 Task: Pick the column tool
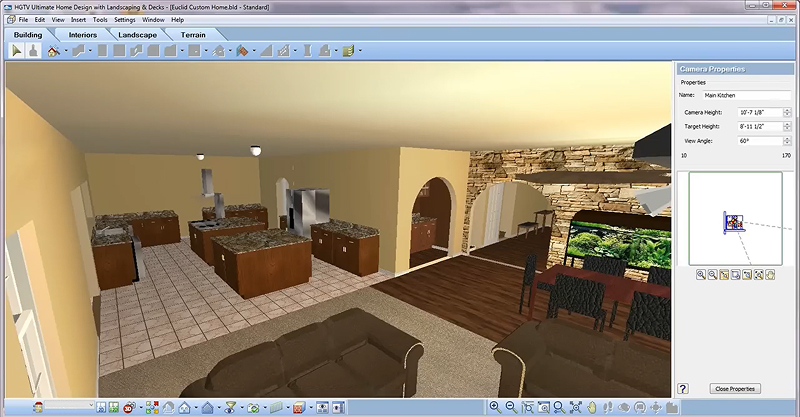click(308, 51)
